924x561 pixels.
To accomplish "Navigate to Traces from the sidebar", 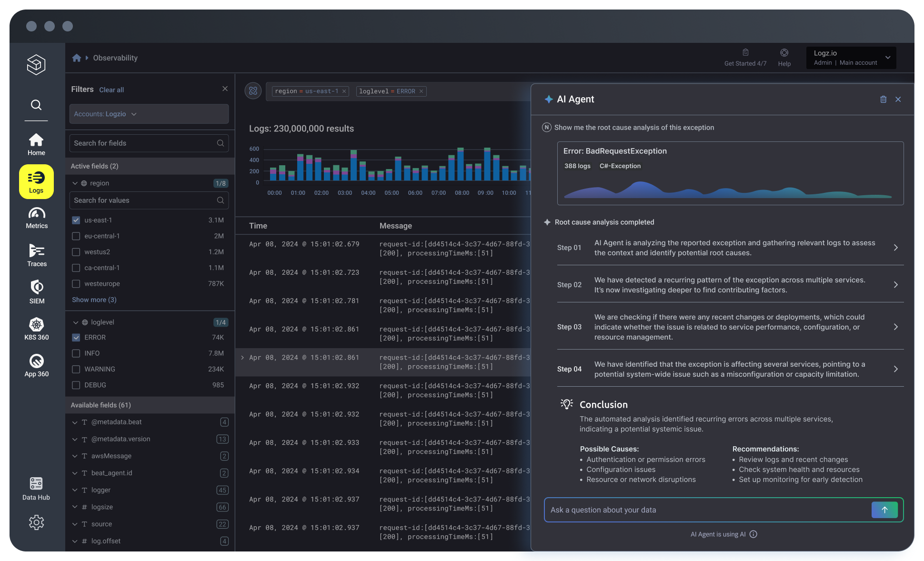I will [x=36, y=256].
